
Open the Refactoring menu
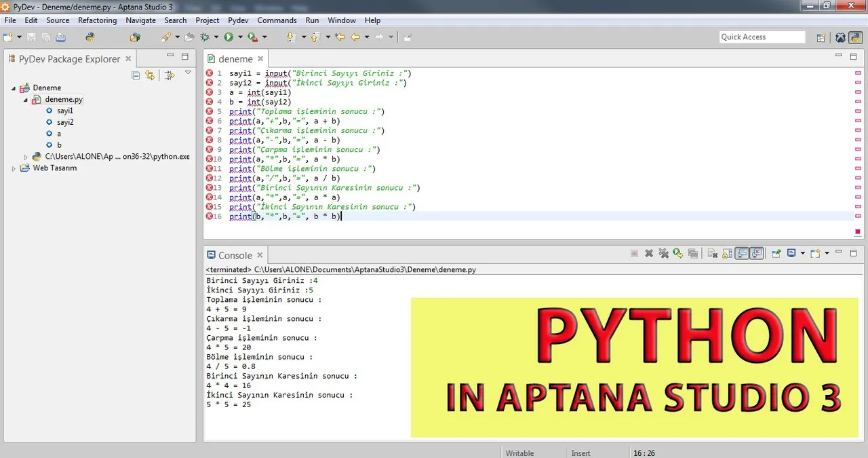coord(97,20)
